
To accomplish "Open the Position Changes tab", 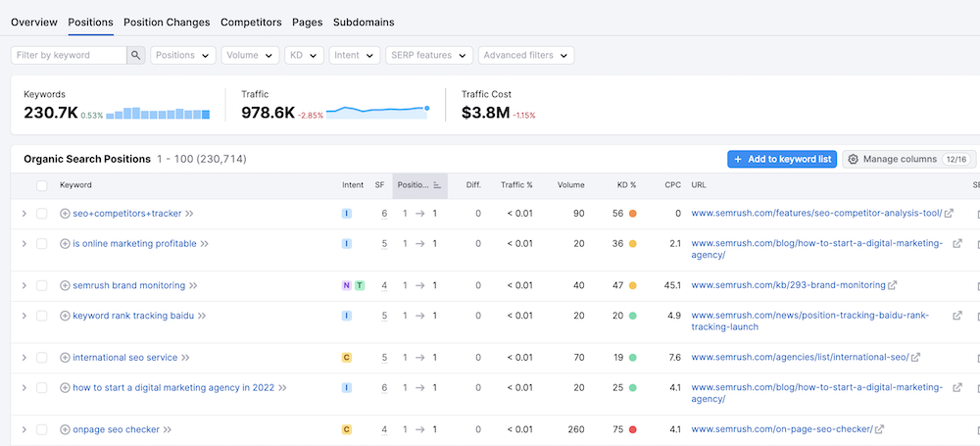I will 167,22.
